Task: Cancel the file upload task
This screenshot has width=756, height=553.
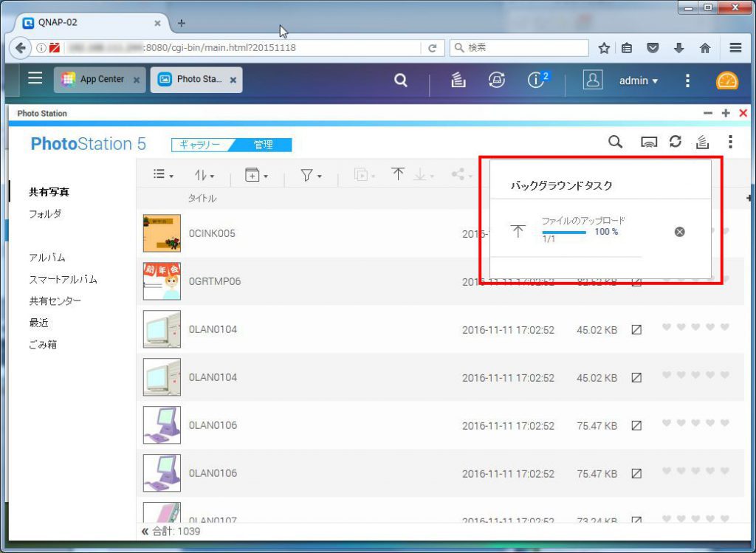Action: pos(679,232)
